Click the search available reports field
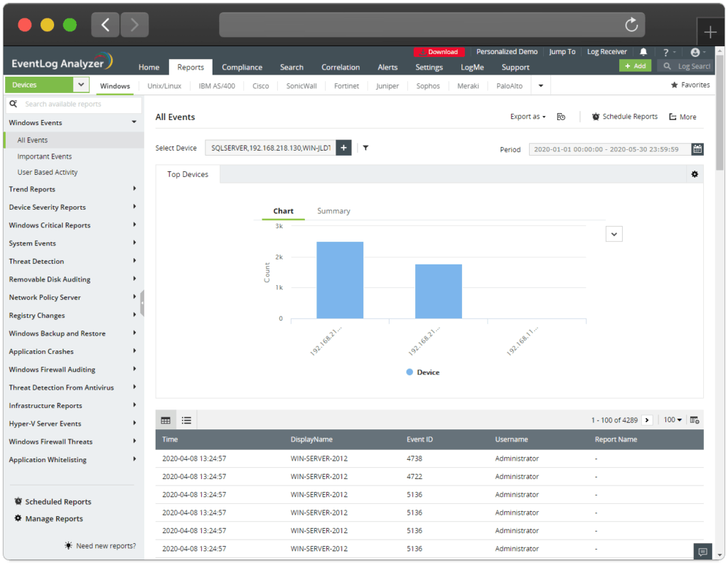This screenshot has height=563, width=728. [74, 104]
